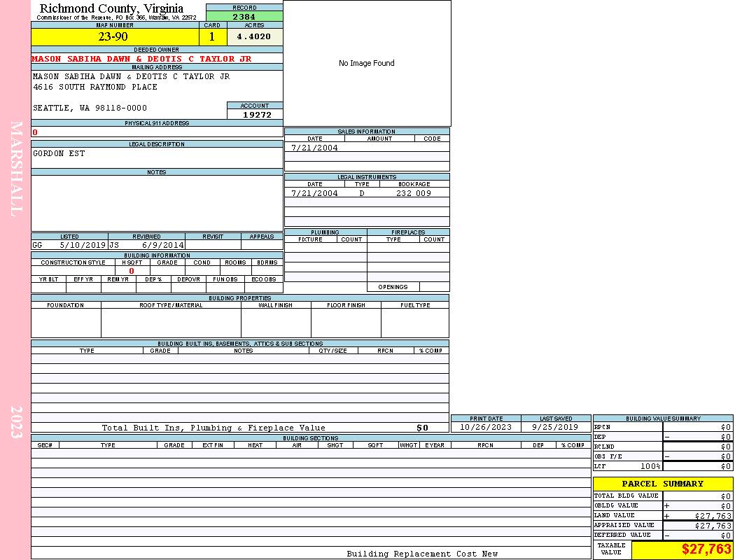Image resolution: width=735 pixels, height=560 pixels.
Task: Click the reviewed date 6/9/2014
Action: click(x=162, y=246)
